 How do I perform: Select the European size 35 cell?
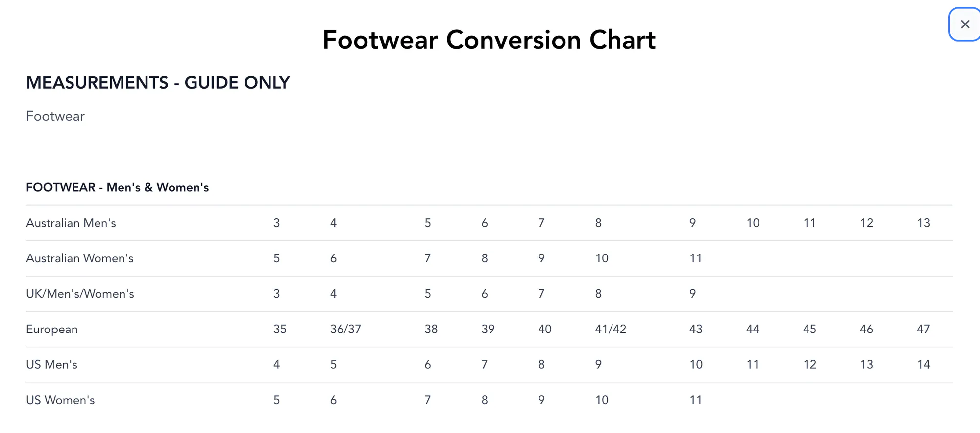[280, 329]
